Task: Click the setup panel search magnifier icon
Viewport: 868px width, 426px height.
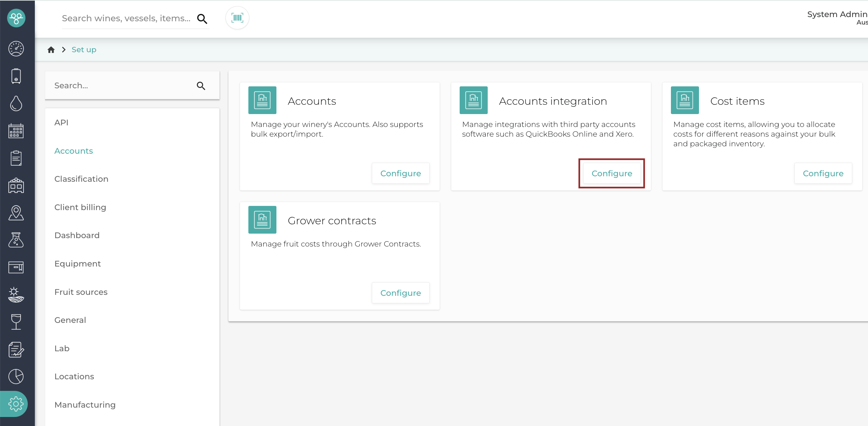Action: point(201,86)
